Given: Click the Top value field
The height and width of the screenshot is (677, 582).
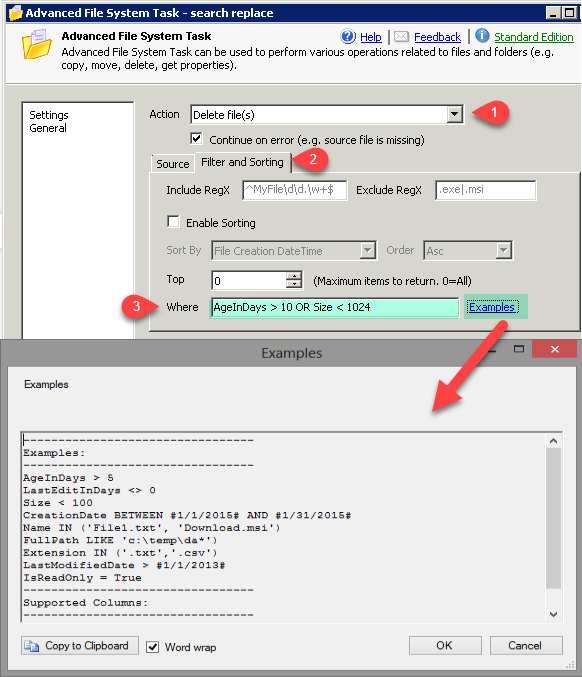Looking at the screenshot, I should [x=249, y=281].
